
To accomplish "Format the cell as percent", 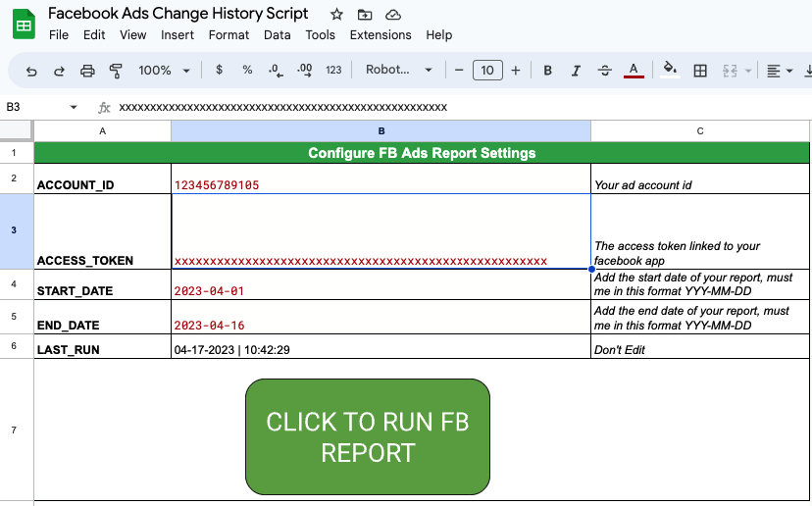I will (x=247, y=70).
